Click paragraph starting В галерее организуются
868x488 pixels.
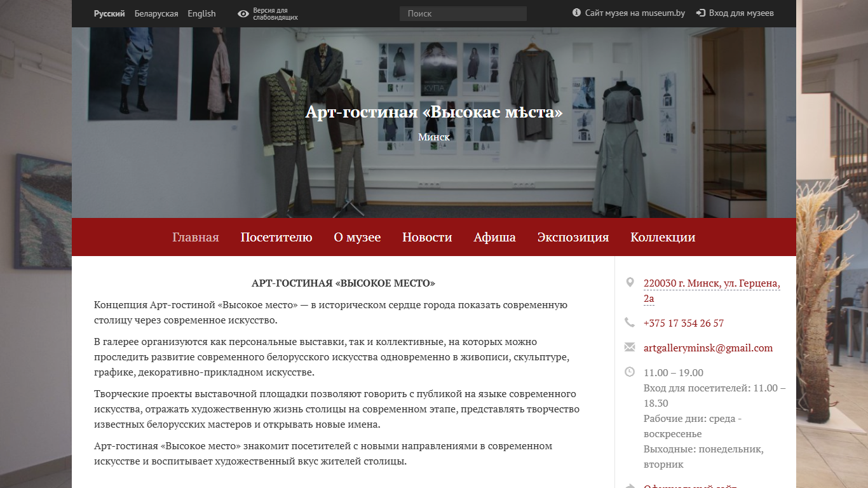pos(332,356)
